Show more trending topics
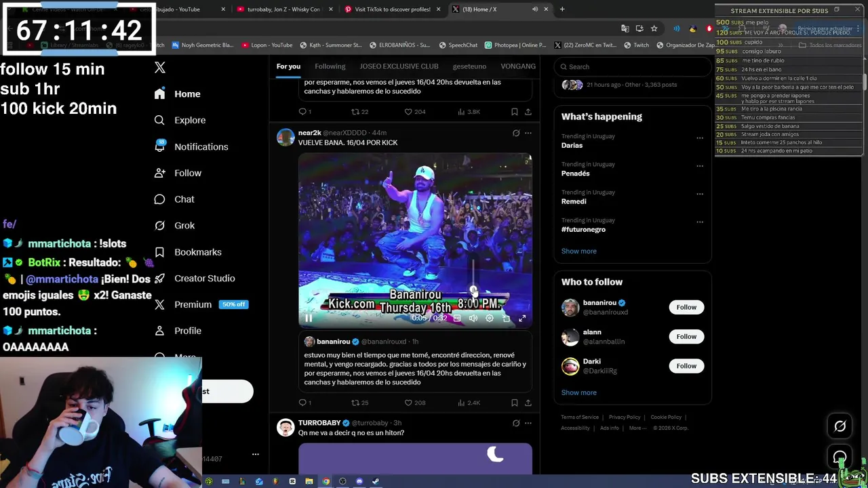 (x=578, y=251)
